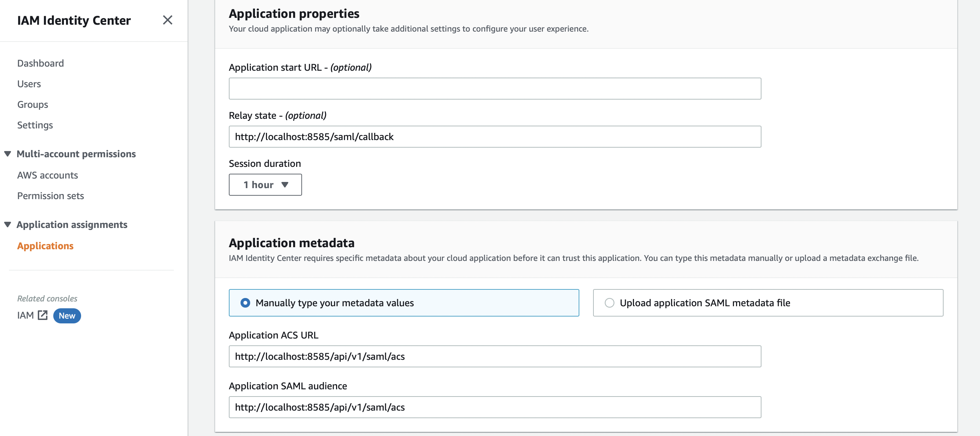The width and height of the screenshot is (980, 436).
Task: Click the Application SAML audience field
Action: (x=494, y=407)
